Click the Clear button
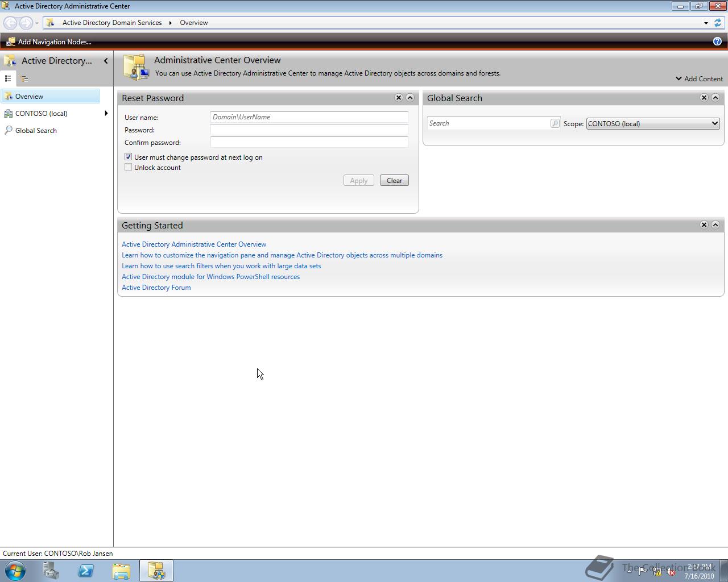The image size is (728, 582). (394, 181)
